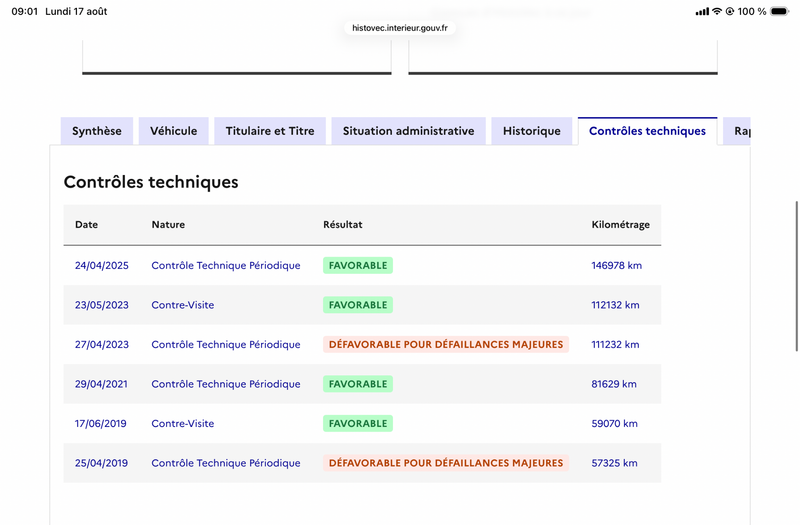Viewport: 800px width, 525px height.
Task: Click Contre-Visite in the 17/06/2019 row
Action: pos(183,423)
